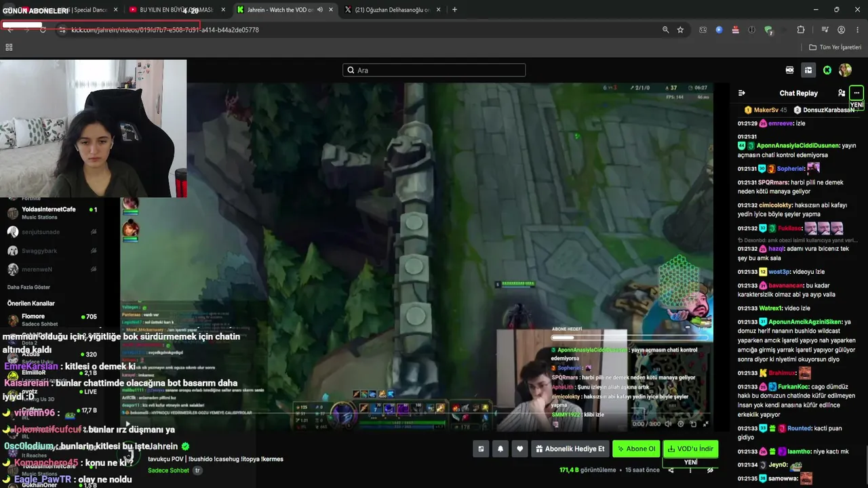This screenshot has width=868, height=488.
Task: Follow the channel with the heart icon
Action: pos(519,449)
